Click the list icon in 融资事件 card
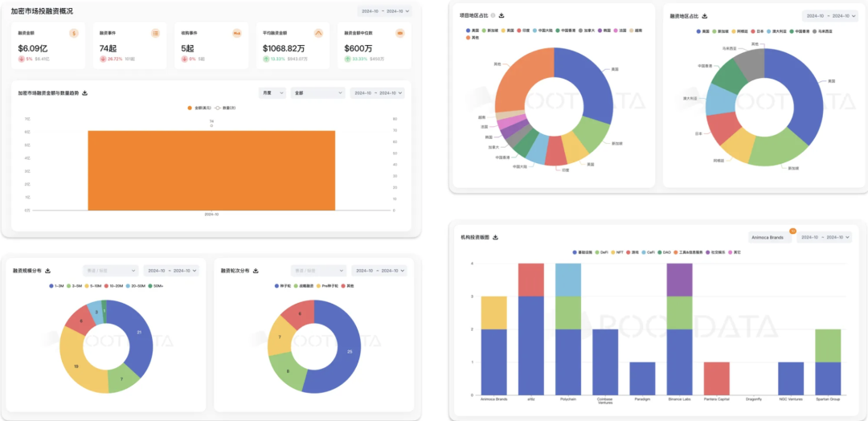The height and width of the screenshot is (421, 868). [x=156, y=33]
